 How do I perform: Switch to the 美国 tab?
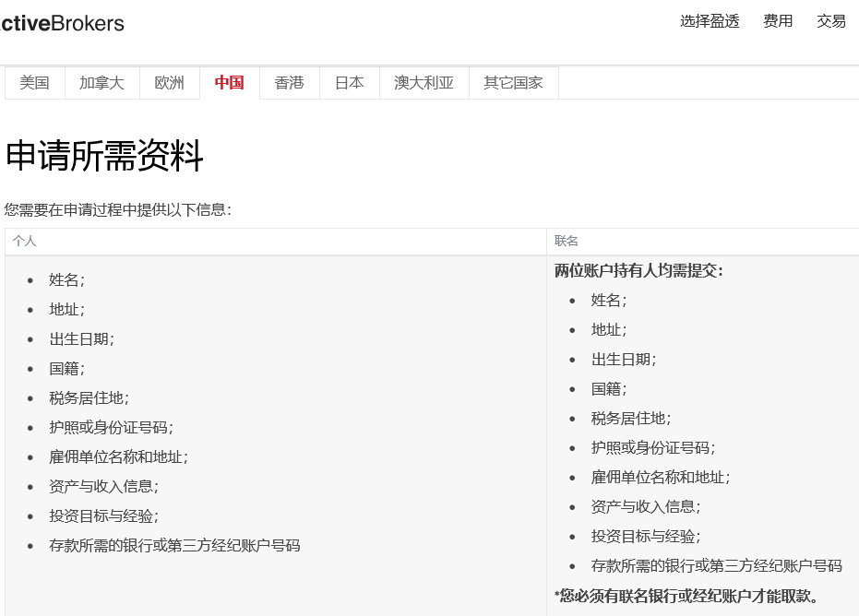(x=34, y=83)
